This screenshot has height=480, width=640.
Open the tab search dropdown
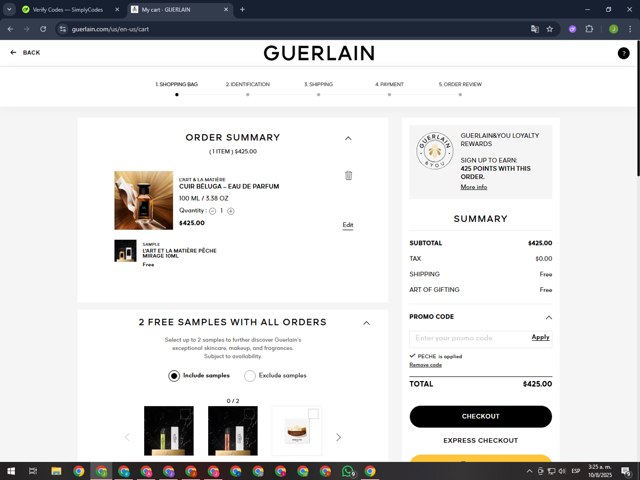click(x=9, y=9)
